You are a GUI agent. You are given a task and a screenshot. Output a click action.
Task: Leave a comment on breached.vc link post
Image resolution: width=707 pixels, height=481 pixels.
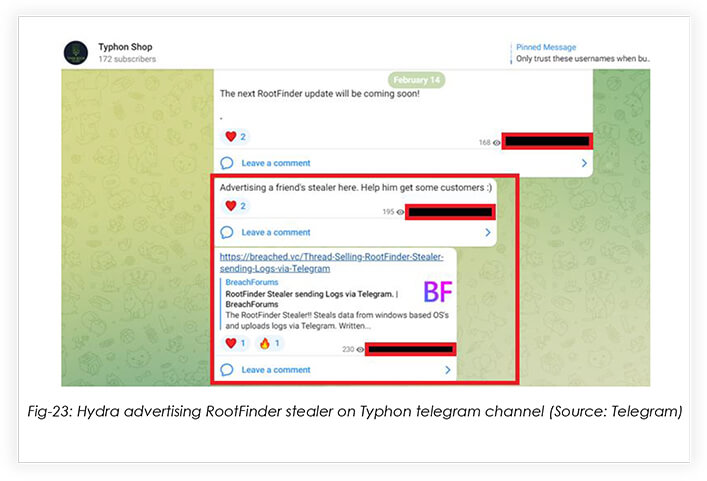(x=275, y=370)
